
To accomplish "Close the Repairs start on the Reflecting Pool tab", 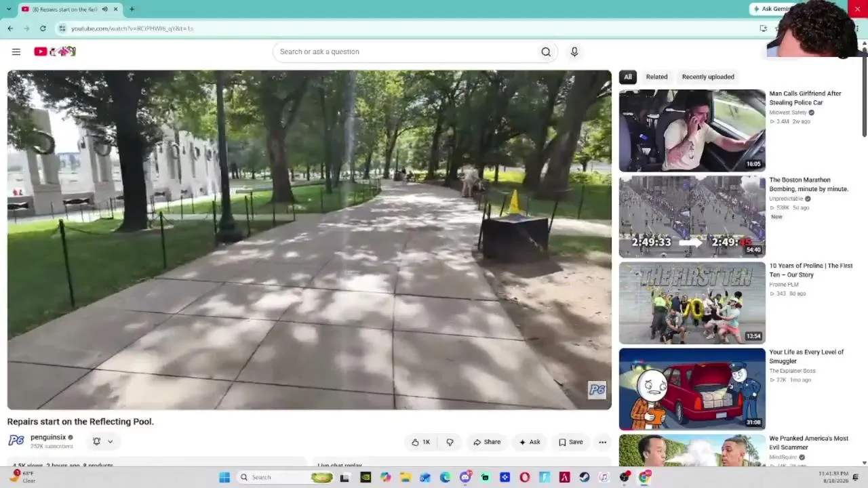I will point(115,9).
